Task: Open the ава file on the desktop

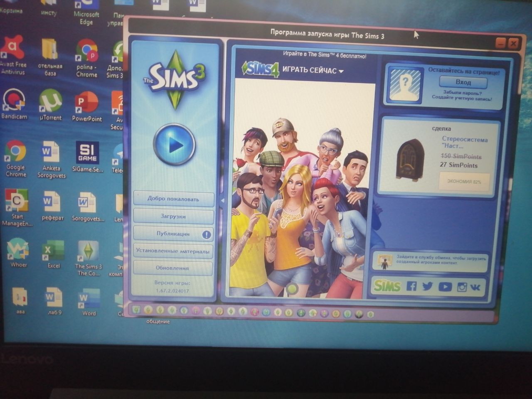Action: pyautogui.click(x=20, y=300)
